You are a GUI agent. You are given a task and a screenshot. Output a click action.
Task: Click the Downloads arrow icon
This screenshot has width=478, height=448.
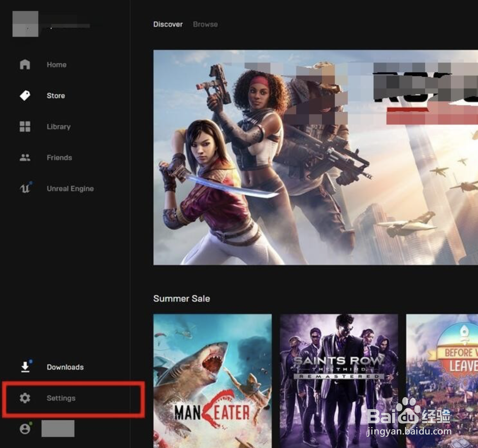click(x=25, y=366)
